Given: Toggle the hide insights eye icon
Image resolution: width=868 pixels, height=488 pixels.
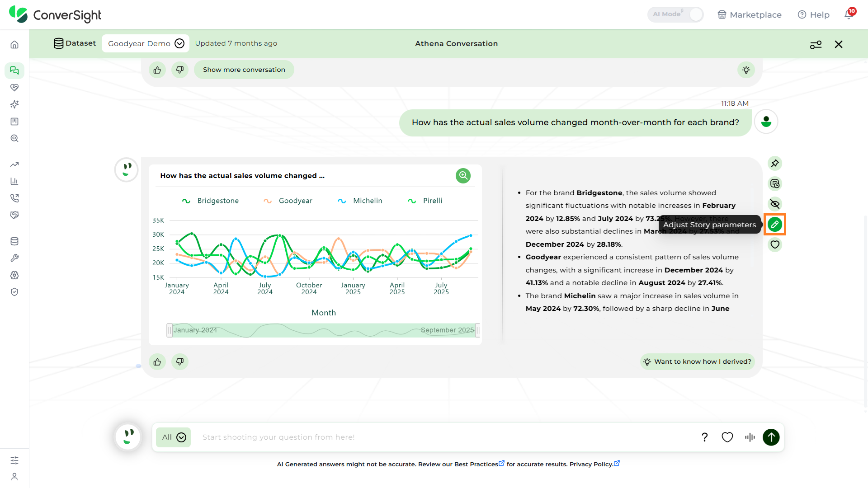Looking at the screenshot, I should (x=775, y=204).
